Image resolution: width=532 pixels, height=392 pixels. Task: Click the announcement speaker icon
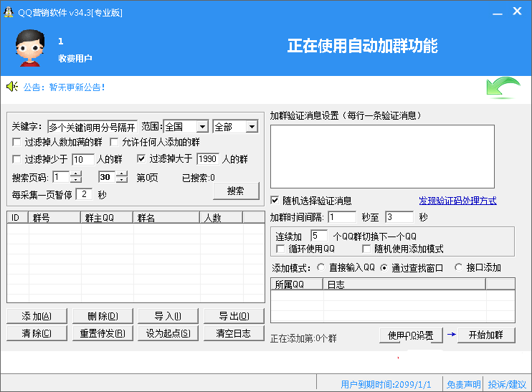pyautogui.click(x=12, y=87)
